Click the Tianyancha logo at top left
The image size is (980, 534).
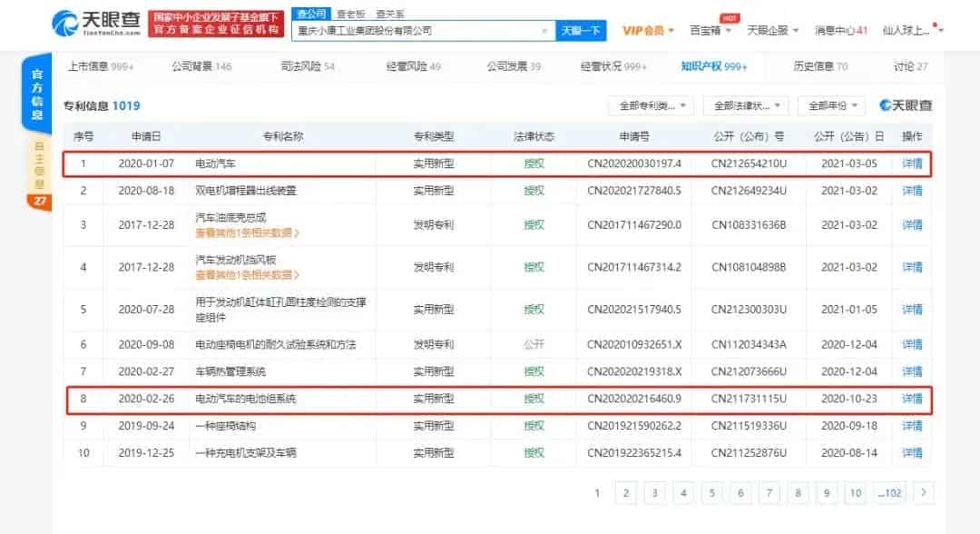[95, 23]
